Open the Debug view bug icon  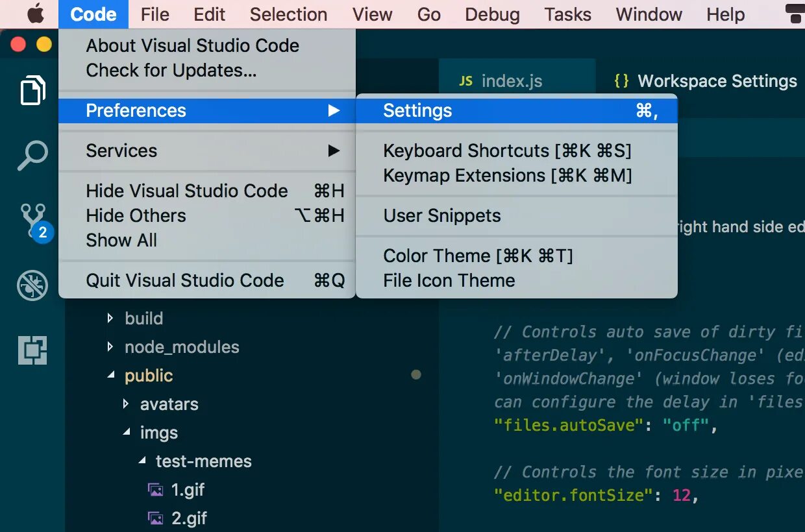(32, 285)
